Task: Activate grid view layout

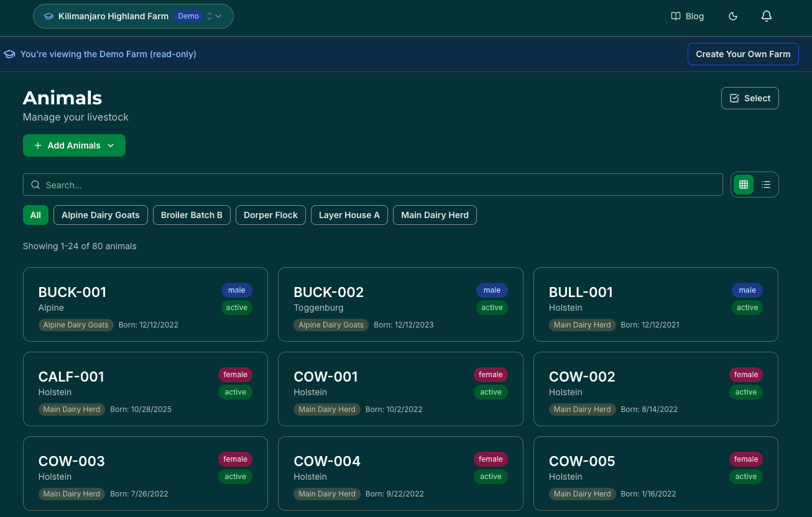Action: tap(744, 185)
